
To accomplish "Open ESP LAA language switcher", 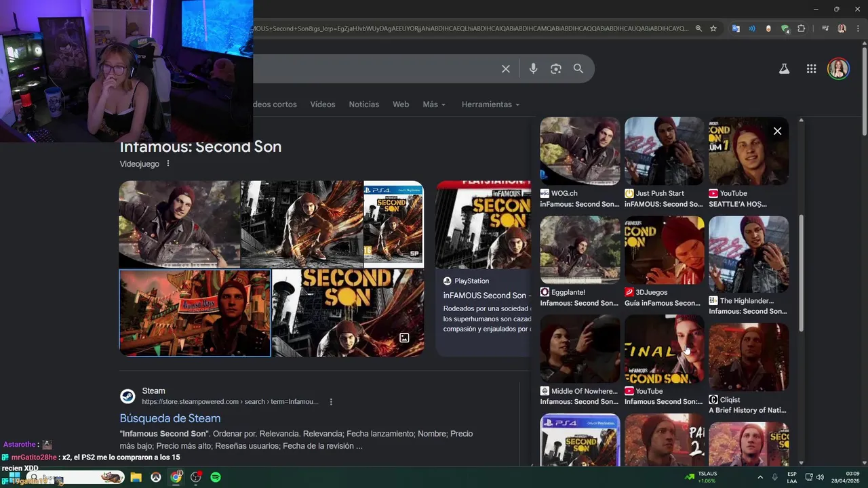I will (792, 477).
